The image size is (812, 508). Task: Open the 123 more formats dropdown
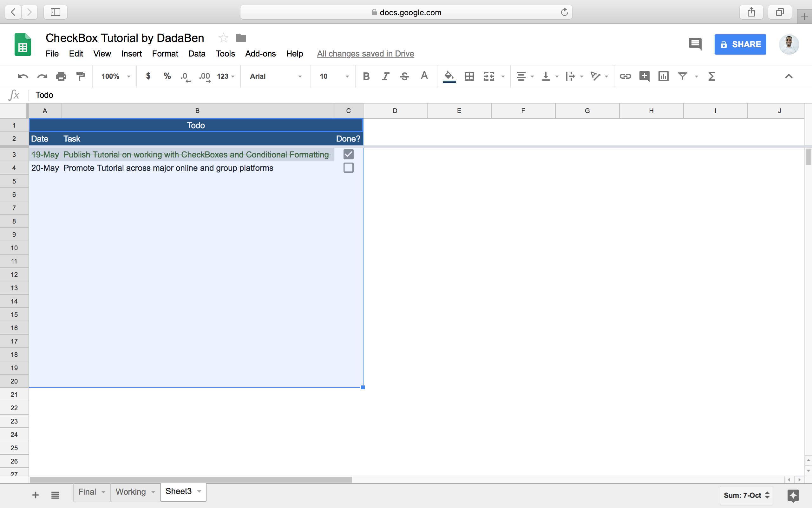tap(226, 76)
